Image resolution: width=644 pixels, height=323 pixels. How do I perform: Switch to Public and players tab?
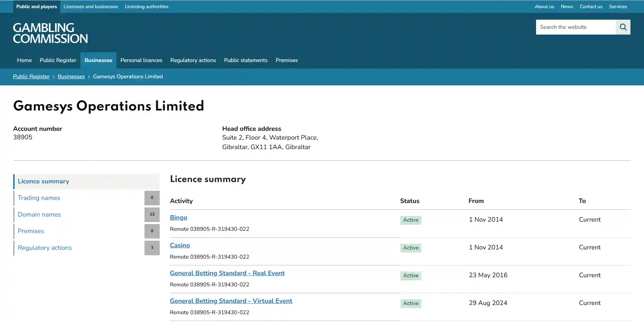tap(37, 6)
